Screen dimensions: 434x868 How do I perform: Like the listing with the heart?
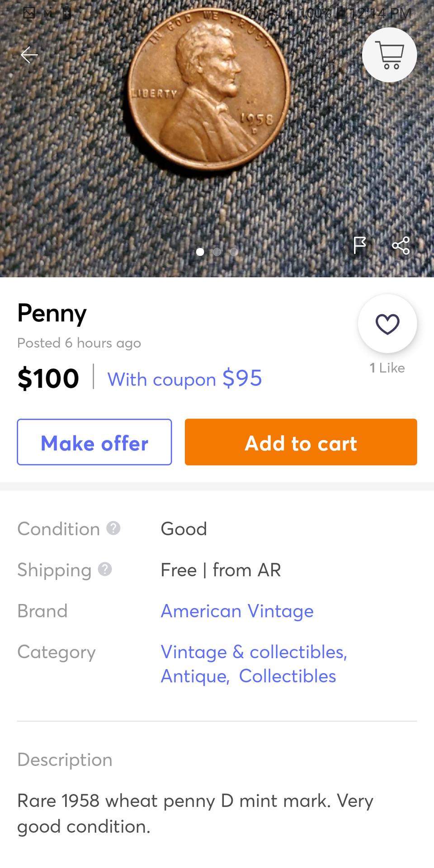(387, 324)
